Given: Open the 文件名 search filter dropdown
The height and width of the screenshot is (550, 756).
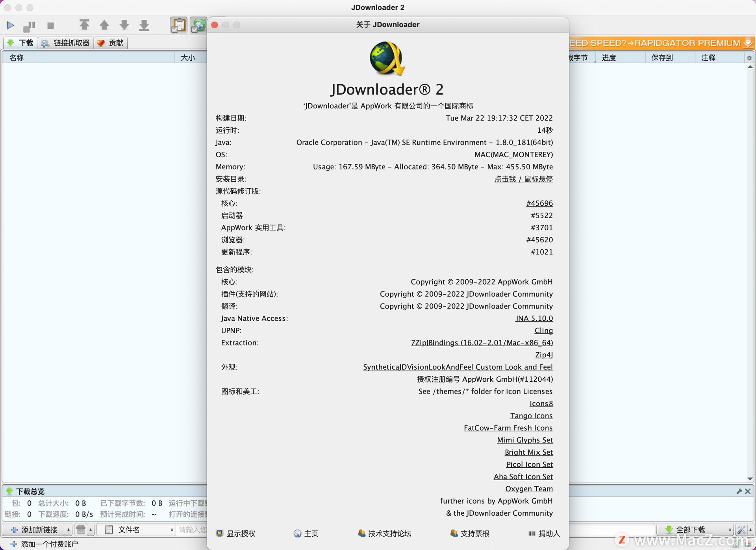Looking at the screenshot, I should click(136, 530).
